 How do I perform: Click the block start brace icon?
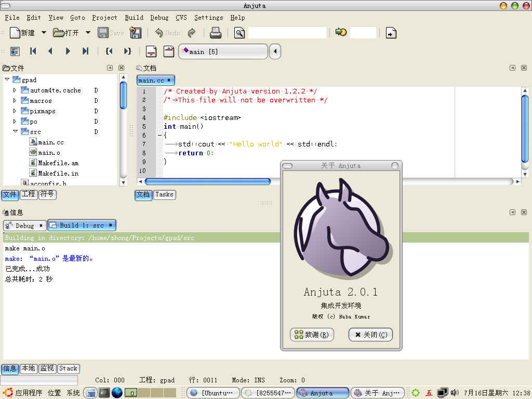click(x=109, y=51)
